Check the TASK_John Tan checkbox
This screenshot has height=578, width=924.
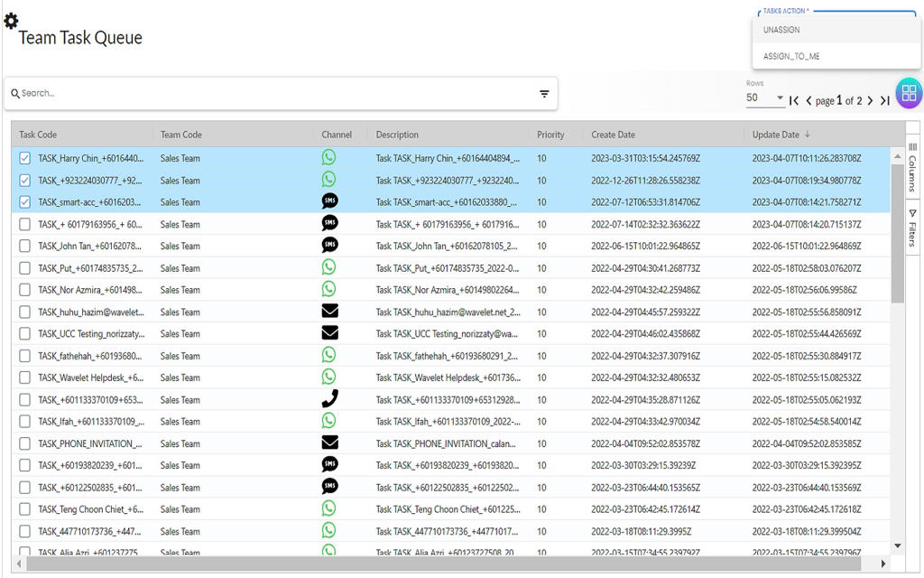(25, 246)
